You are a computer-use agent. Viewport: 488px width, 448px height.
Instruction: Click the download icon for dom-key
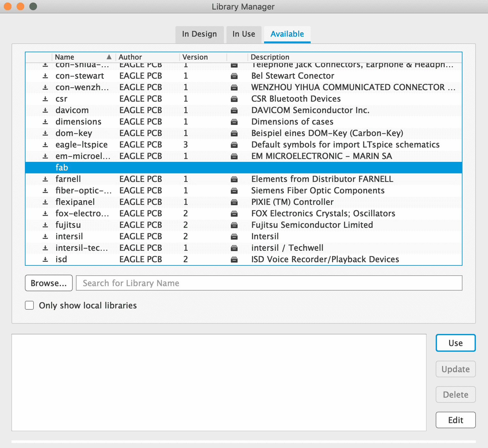coord(45,133)
